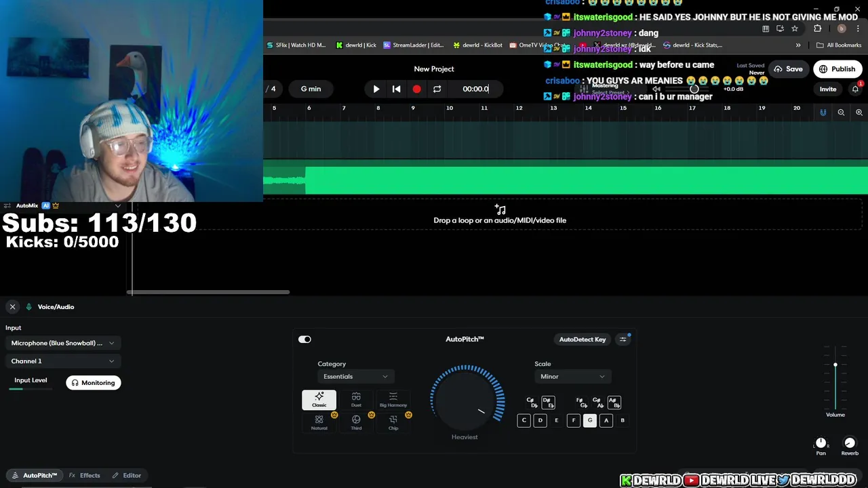Screen dimensions: 868x488
Task: Close the Voice/Audio panel
Action: (12, 307)
